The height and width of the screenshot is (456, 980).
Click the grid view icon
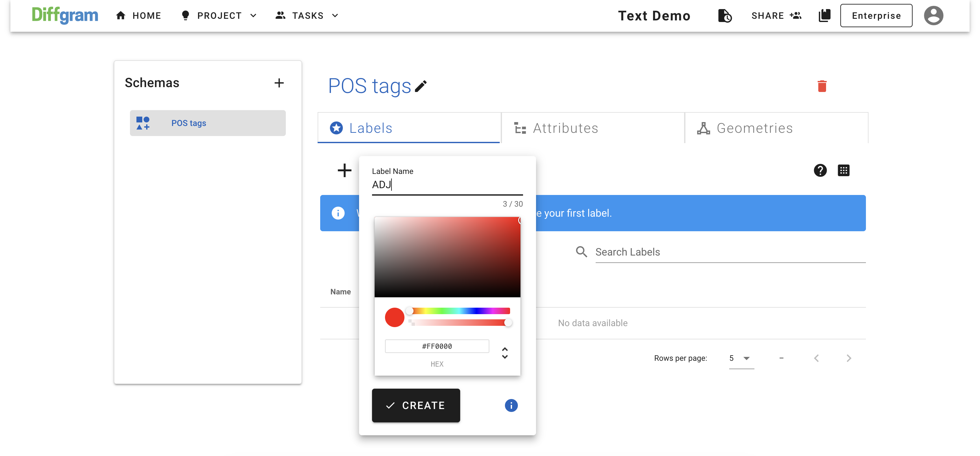843,170
